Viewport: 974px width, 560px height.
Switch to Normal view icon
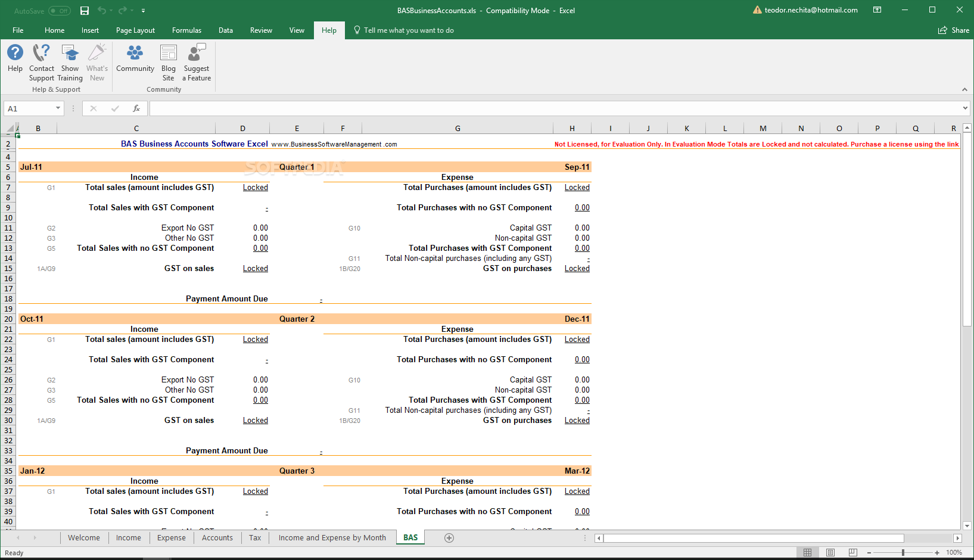pyautogui.click(x=808, y=552)
